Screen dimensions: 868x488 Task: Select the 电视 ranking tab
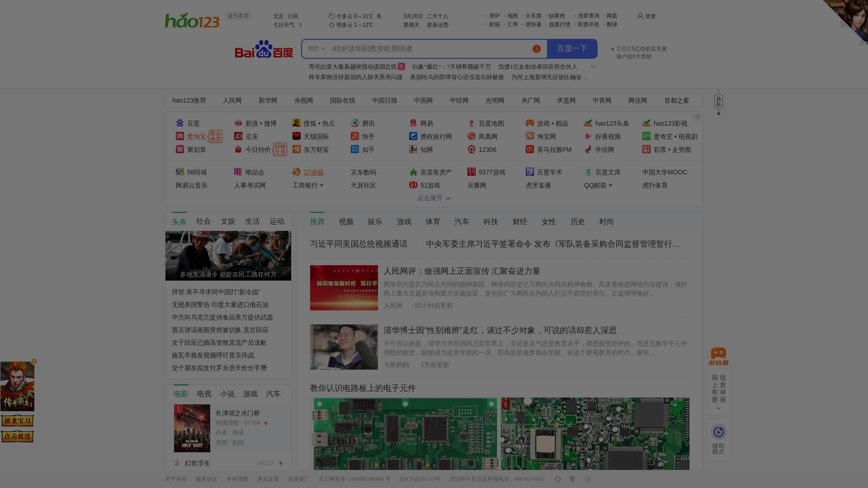[204, 394]
